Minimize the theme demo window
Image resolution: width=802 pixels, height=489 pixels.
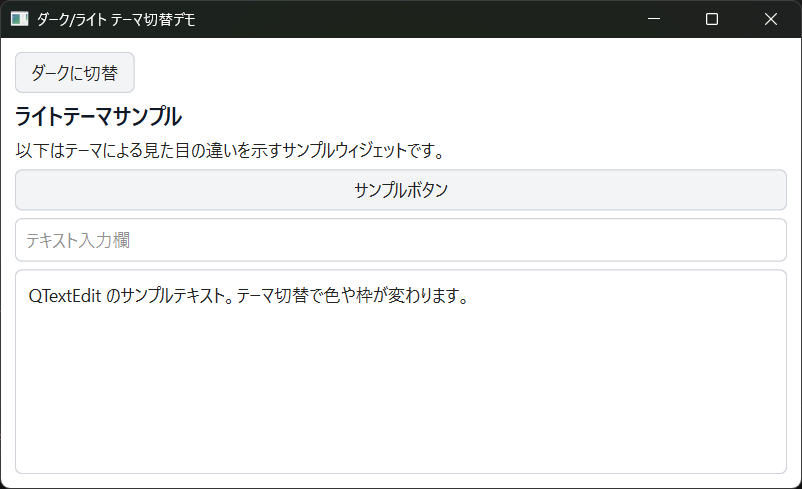point(654,19)
